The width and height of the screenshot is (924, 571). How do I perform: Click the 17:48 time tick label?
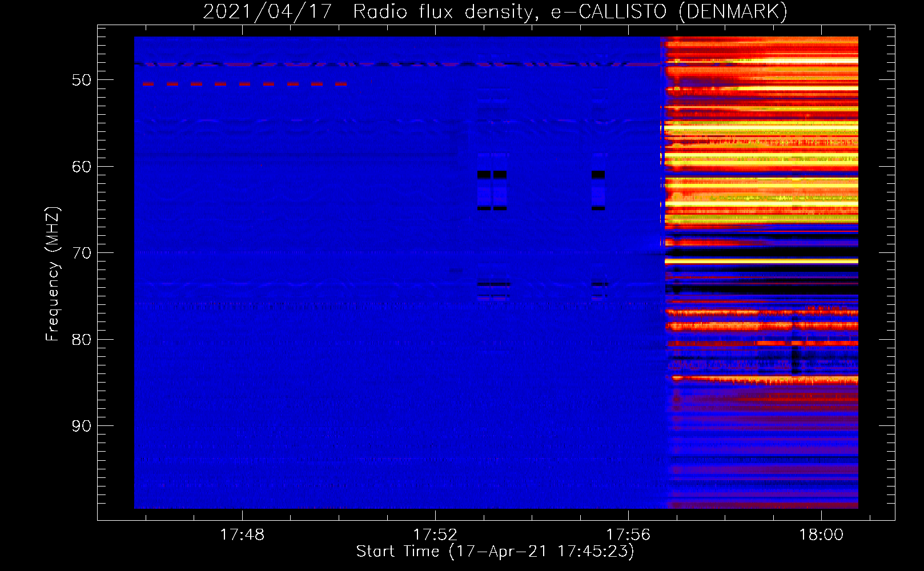coord(242,534)
